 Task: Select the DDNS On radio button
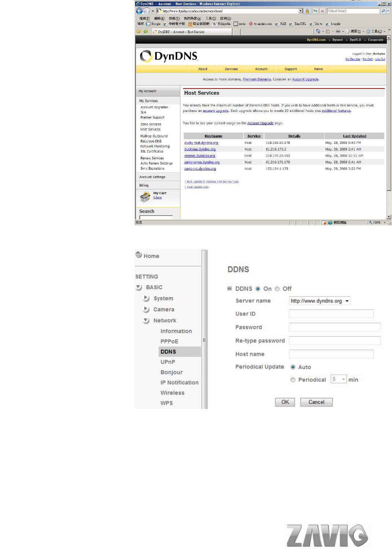[258, 289]
